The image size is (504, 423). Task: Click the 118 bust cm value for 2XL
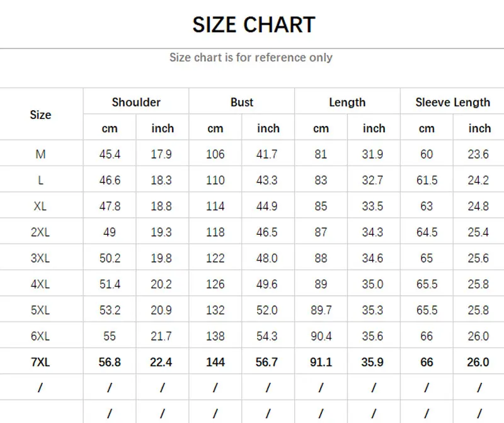click(x=215, y=232)
